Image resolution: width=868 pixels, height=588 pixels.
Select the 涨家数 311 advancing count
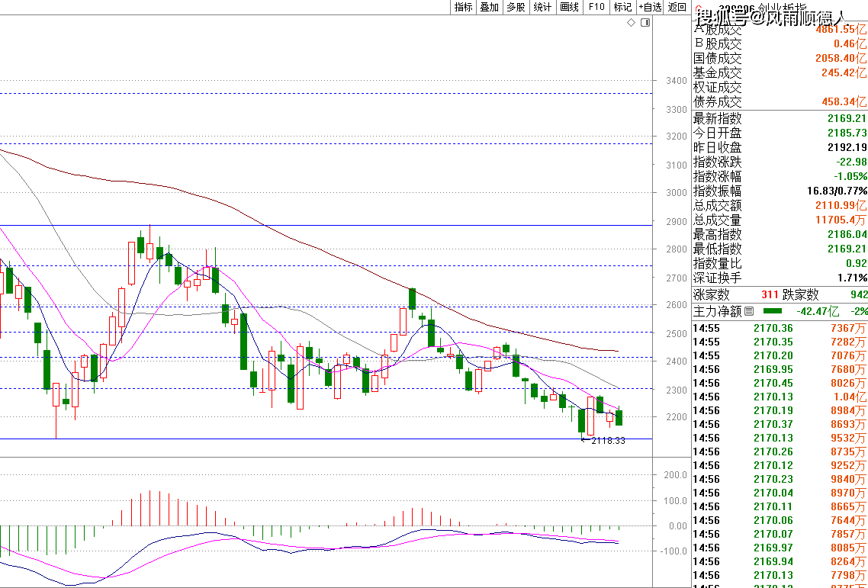click(x=769, y=294)
